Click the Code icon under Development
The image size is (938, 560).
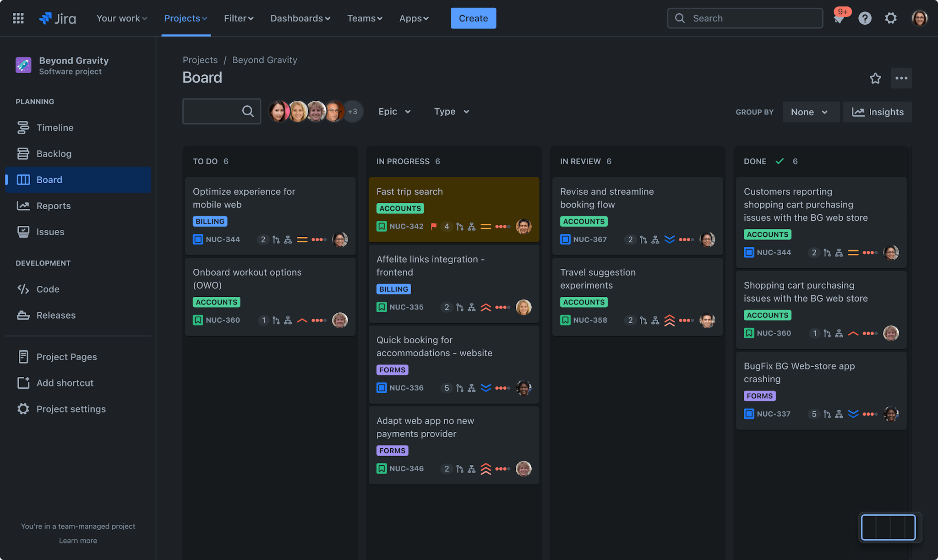[x=23, y=288]
